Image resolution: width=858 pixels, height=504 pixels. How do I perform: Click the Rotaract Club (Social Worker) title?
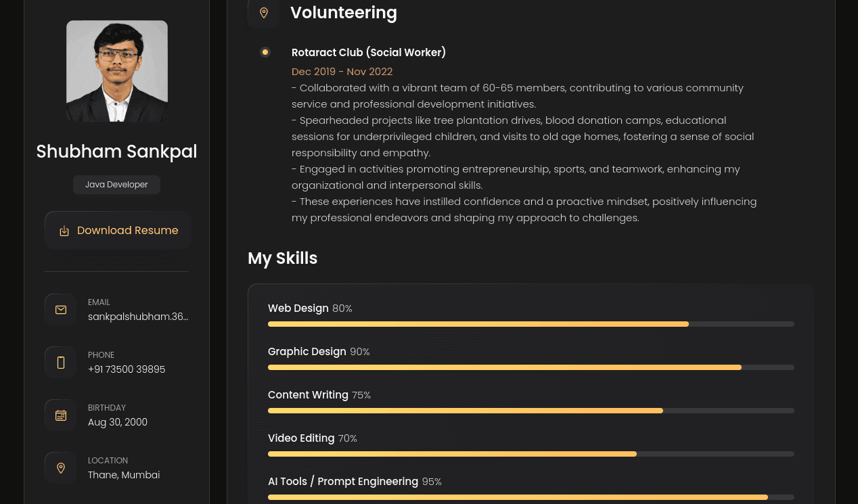coord(369,52)
